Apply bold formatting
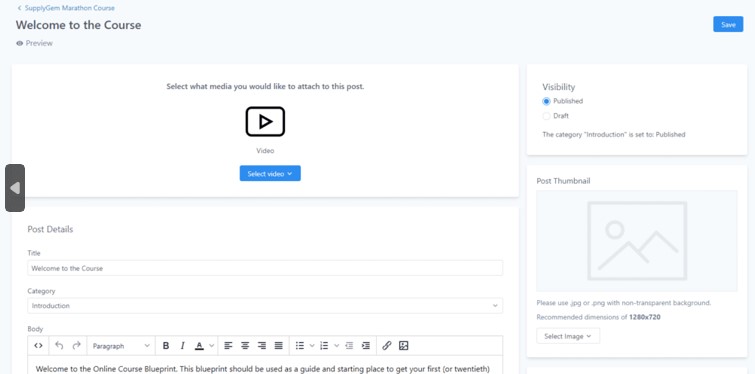Viewport: 755px width, 374px height. point(166,346)
